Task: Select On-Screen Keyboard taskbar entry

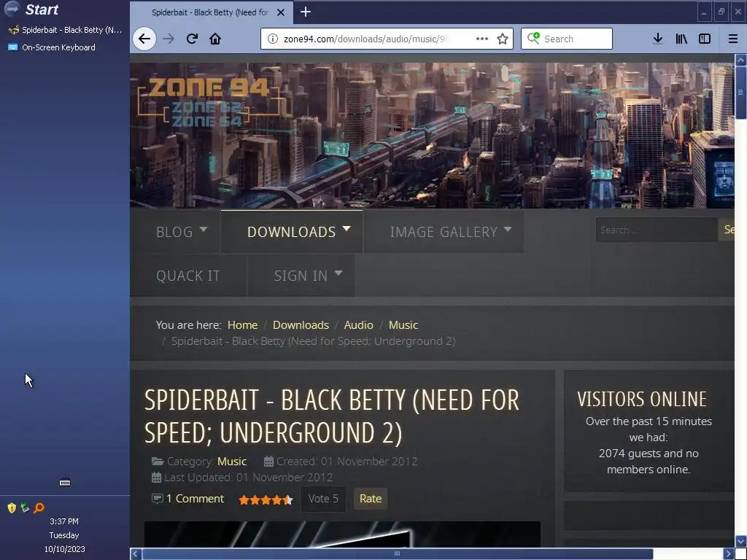Action: [x=52, y=47]
